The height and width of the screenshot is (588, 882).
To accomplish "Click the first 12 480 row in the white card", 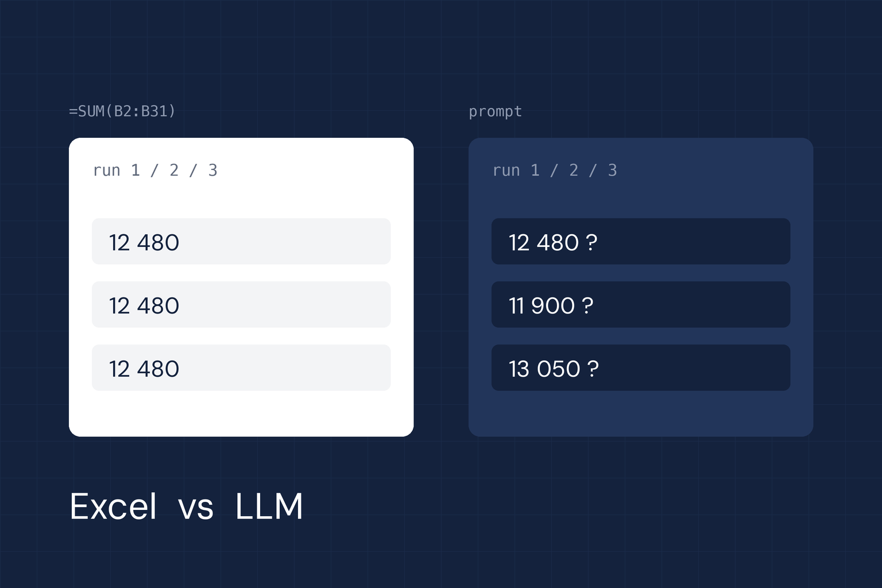I will coord(241,241).
